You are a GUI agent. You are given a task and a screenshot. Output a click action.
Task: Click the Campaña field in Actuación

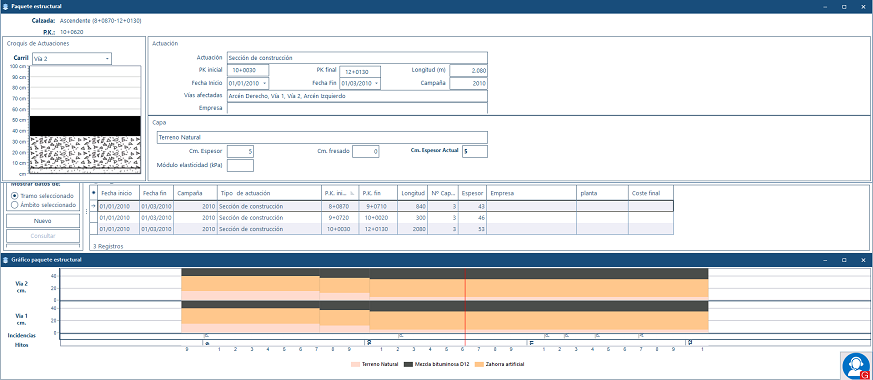[469, 83]
